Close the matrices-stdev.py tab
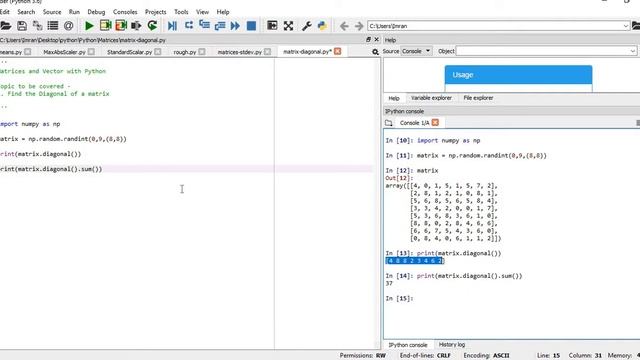 tap(267, 52)
